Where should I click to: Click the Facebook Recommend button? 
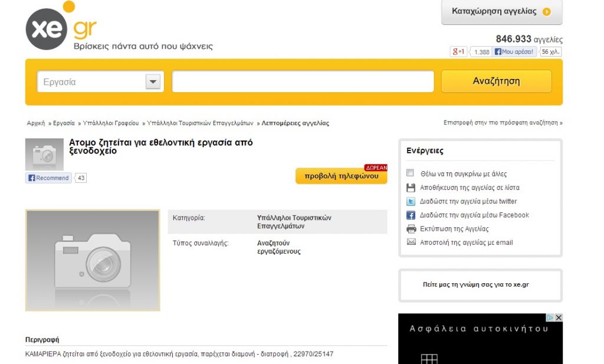pyautogui.click(x=48, y=178)
